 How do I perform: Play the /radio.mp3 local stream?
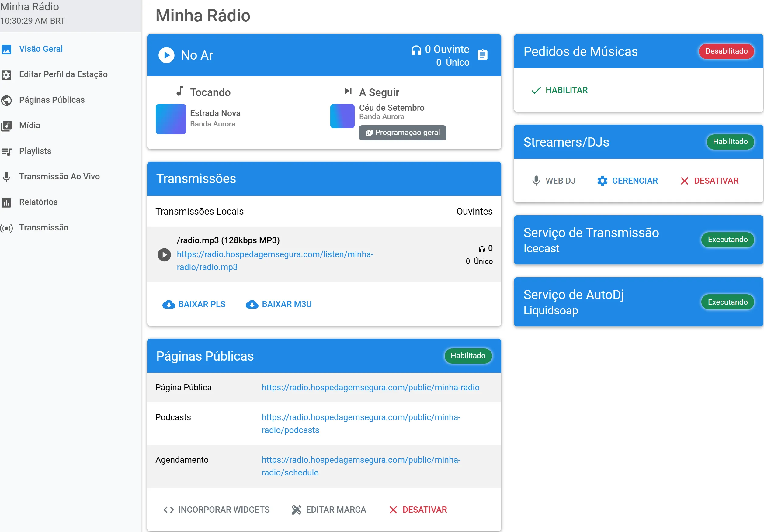(x=164, y=255)
